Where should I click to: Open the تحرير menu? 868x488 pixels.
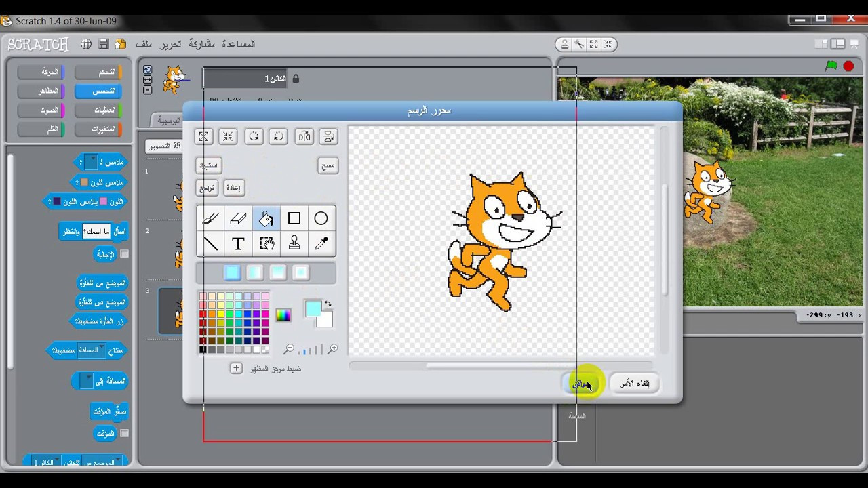(170, 44)
